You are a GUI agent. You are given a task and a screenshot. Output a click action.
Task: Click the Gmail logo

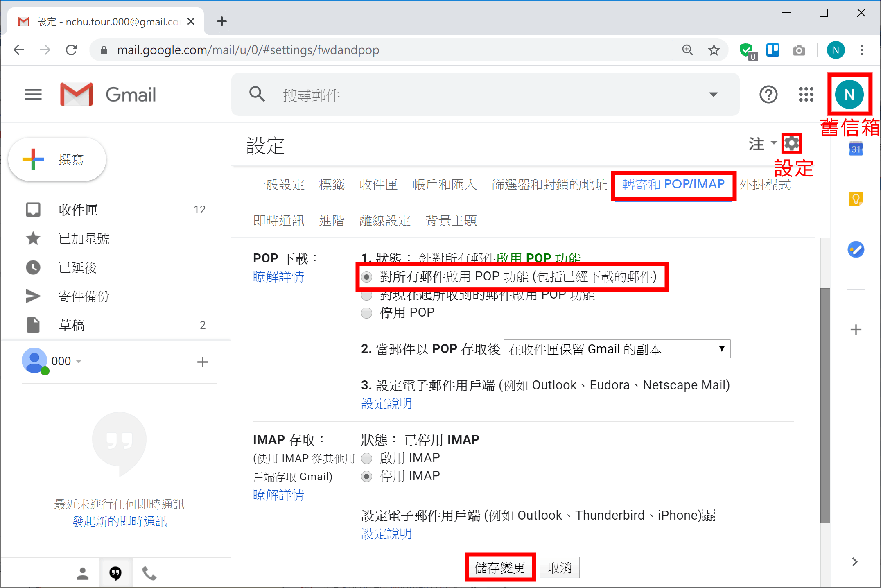point(108,95)
